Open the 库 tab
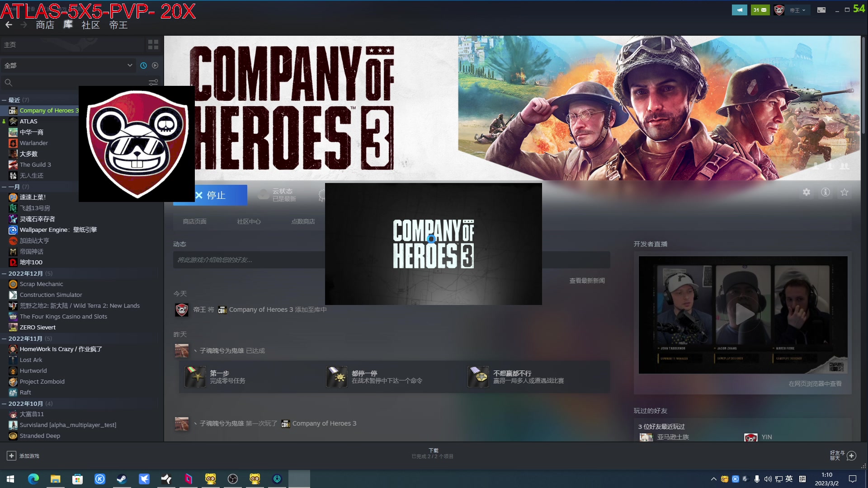Viewport: 868px width, 488px height. coord(68,25)
